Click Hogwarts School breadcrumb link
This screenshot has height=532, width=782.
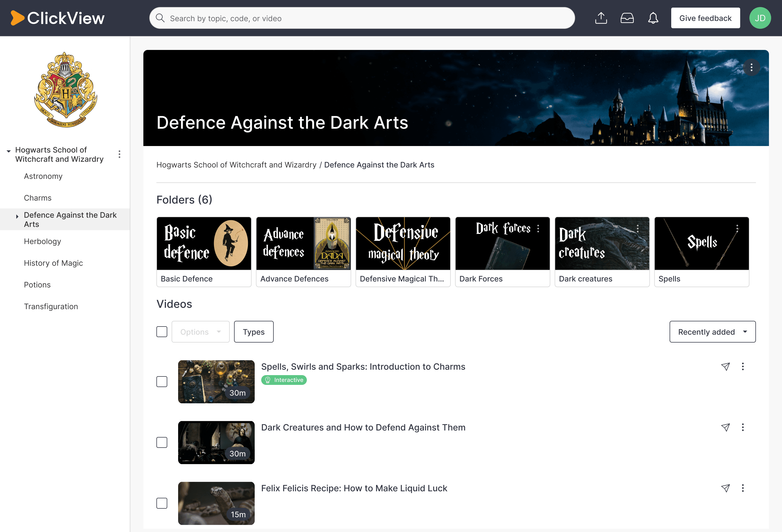click(236, 165)
